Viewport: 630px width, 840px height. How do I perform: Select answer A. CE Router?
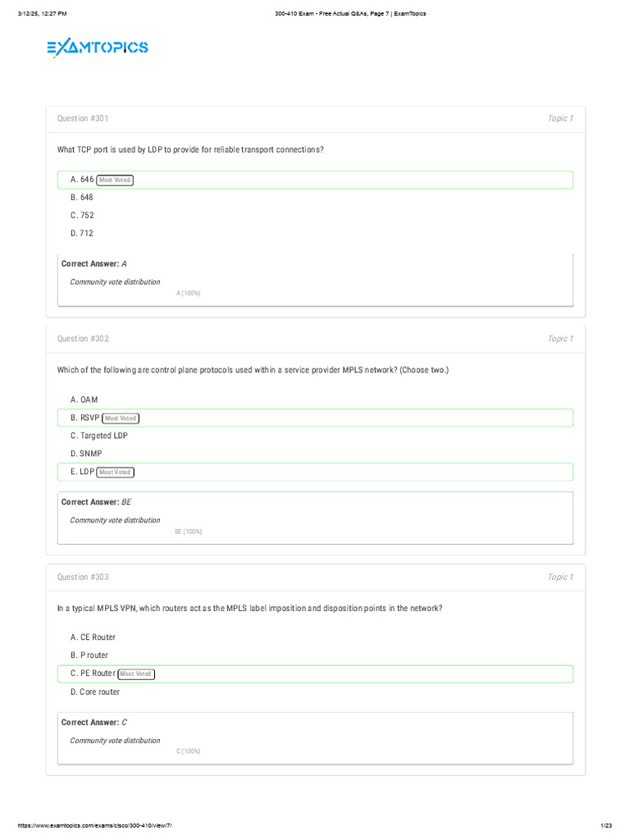[93, 637]
